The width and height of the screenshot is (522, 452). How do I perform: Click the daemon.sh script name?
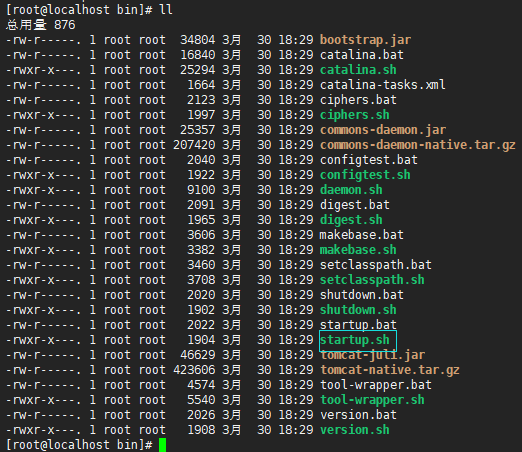[x=351, y=190]
